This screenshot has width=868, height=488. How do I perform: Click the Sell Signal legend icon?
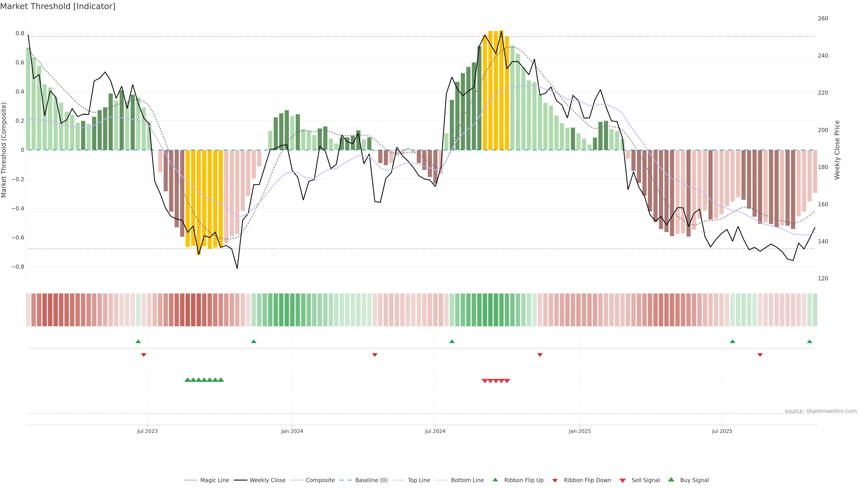click(623, 481)
